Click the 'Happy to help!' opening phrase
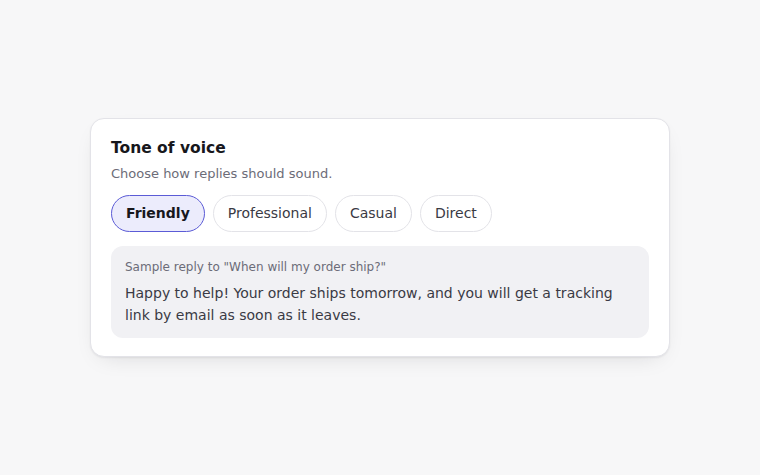760x475 pixels. click(x=176, y=293)
